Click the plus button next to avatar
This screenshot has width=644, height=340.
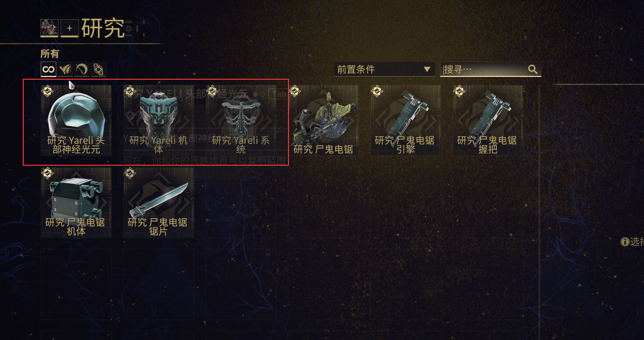(x=69, y=28)
